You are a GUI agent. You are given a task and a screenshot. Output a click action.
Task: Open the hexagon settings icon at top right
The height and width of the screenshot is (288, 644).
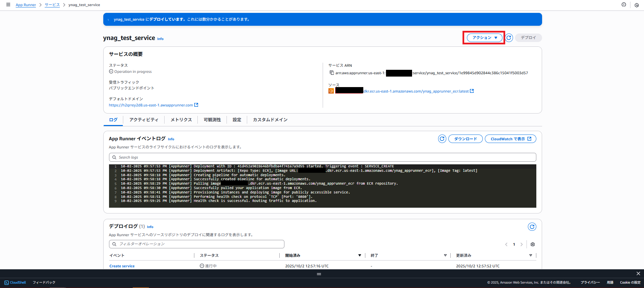tap(637, 5)
